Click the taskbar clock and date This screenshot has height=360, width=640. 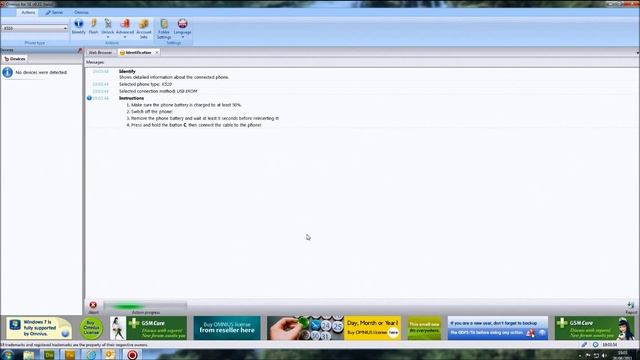[623, 355]
